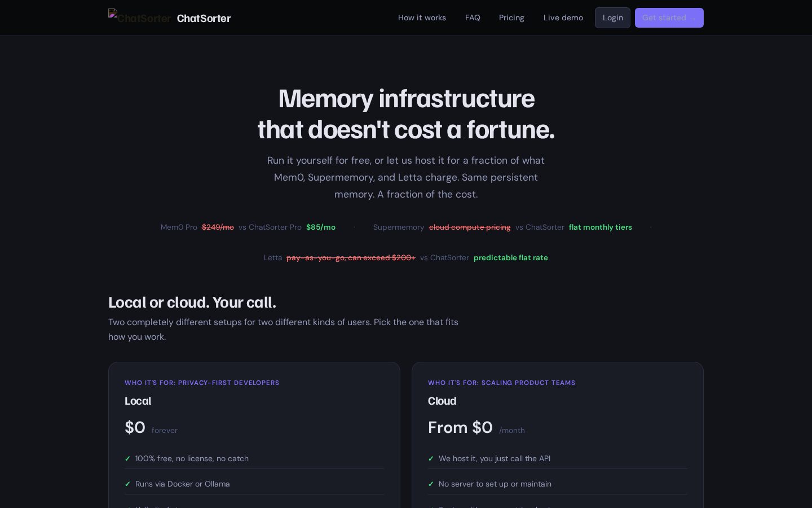This screenshot has height=508, width=812.
Task: Click the "Supermemory" comparison label
Action: (399, 227)
